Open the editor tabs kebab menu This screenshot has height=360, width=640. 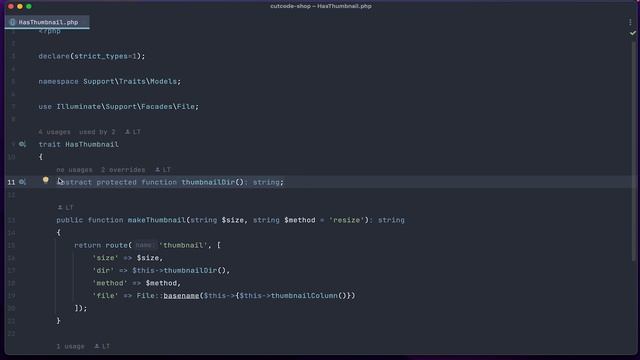click(x=630, y=22)
